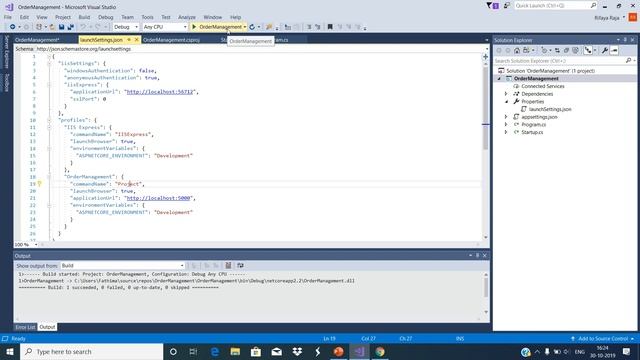This screenshot has width=640, height=360.
Task: Click the Output panel vertical scrollbar
Action: [486, 293]
